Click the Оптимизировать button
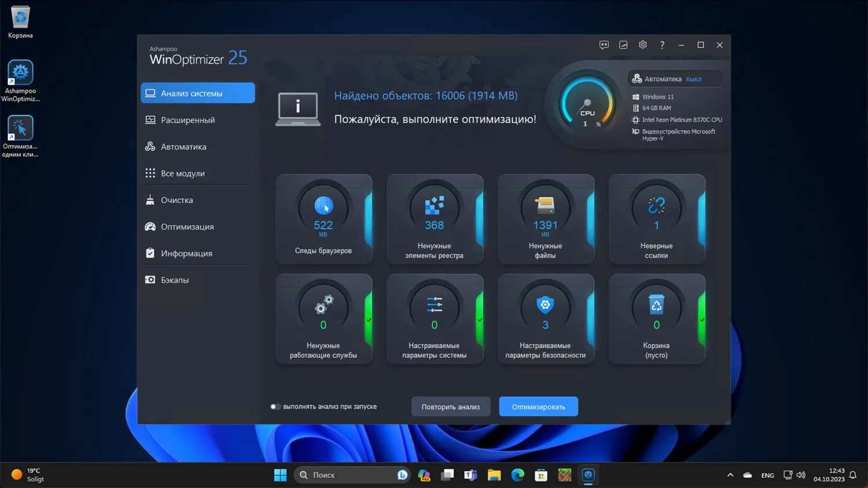The image size is (868, 488). click(538, 406)
